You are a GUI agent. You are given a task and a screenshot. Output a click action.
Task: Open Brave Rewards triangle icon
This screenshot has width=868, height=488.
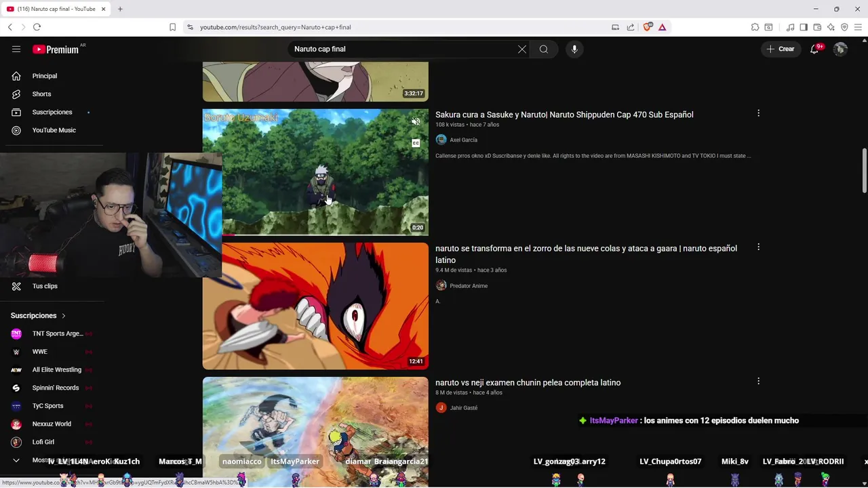pos(663,27)
